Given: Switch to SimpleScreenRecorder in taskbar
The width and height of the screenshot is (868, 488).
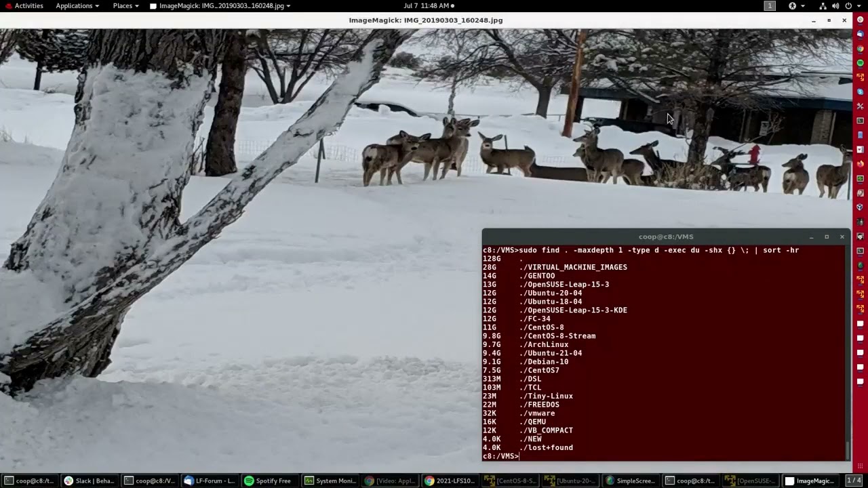Looking at the screenshot, I should tap(629, 481).
